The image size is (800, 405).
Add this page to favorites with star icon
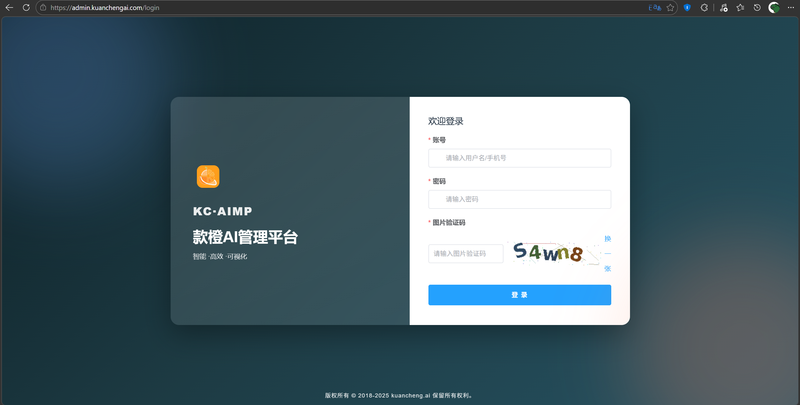coord(670,8)
